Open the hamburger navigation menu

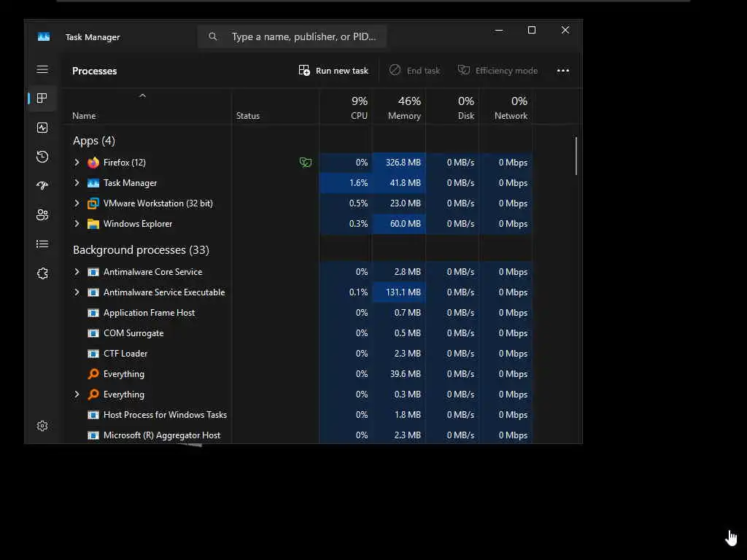point(42,69)
